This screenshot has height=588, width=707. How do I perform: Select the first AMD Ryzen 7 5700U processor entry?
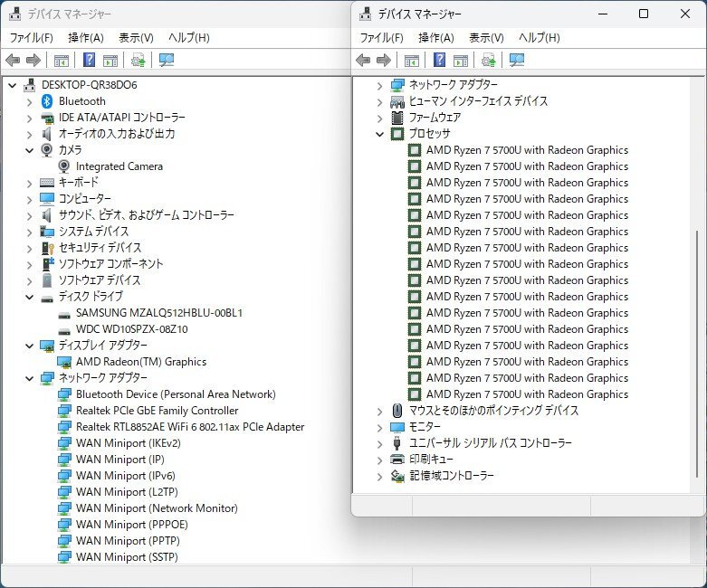(x=527, y=150)
